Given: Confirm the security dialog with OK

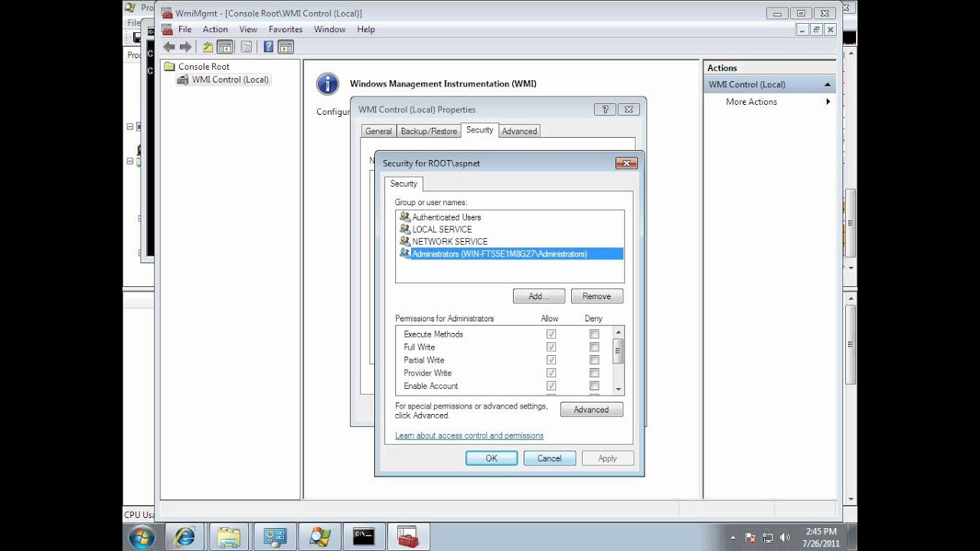Looking at the screenshot, I should (x=492, y=458).
